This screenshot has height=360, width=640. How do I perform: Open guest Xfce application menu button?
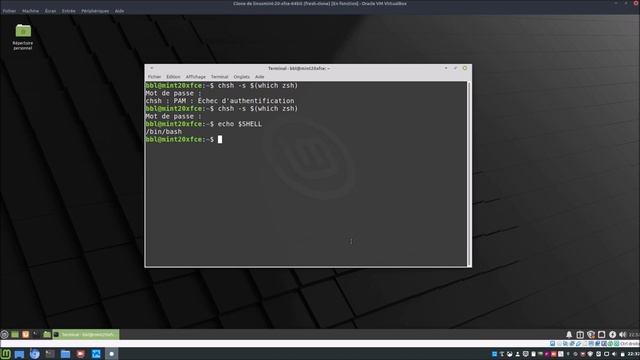click(4, 334)
